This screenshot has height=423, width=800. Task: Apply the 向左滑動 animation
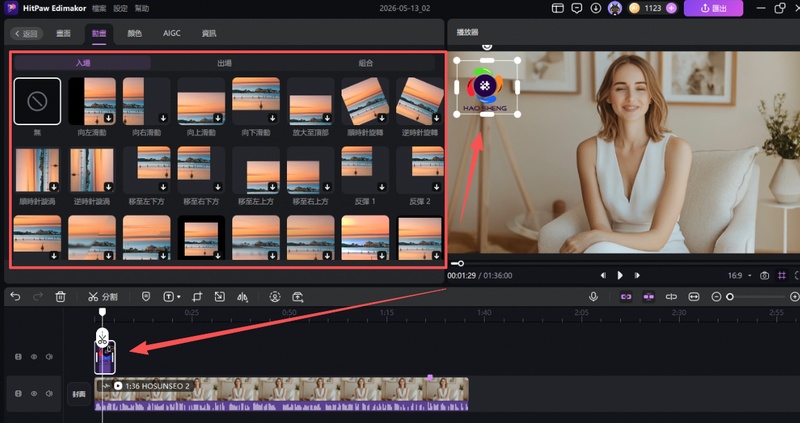(x=92, y=101)
